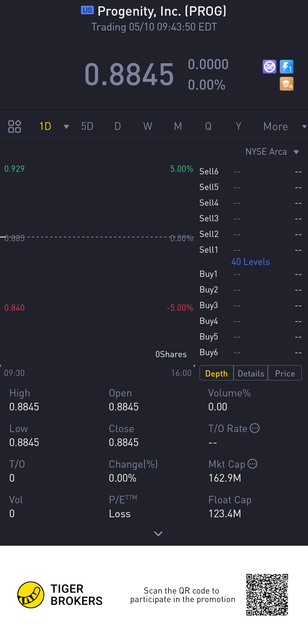This screenshot has height=644, width=308.
Task: Tap the T/O Rate info icon
Action: [255, 428]
